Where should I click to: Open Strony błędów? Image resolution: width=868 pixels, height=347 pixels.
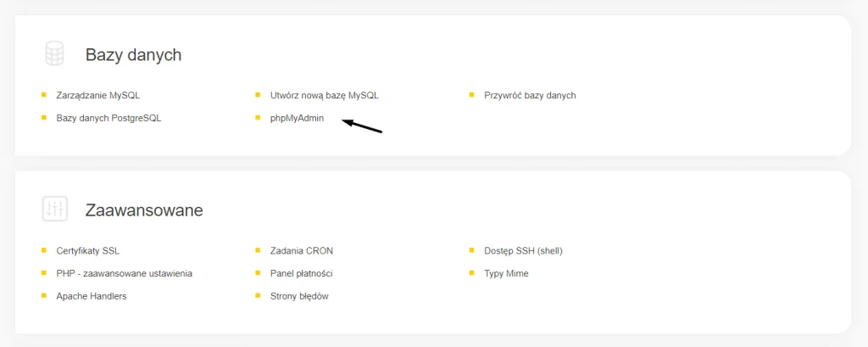(299, 296)
